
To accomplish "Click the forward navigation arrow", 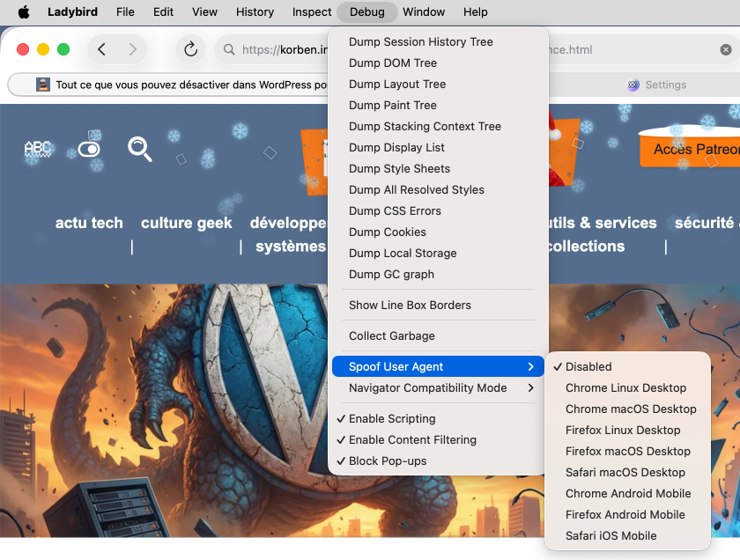I will pos(132,49).
